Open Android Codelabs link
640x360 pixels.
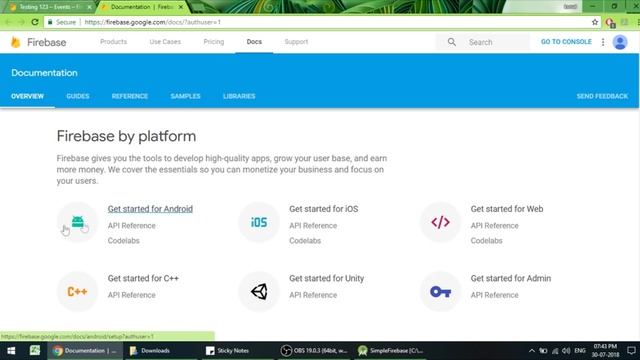tap(124, 241)
